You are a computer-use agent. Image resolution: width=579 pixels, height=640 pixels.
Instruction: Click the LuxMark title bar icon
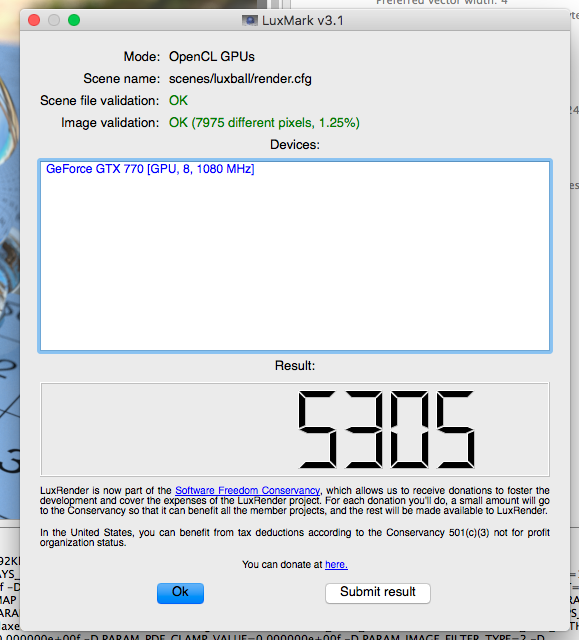point(250,20)
